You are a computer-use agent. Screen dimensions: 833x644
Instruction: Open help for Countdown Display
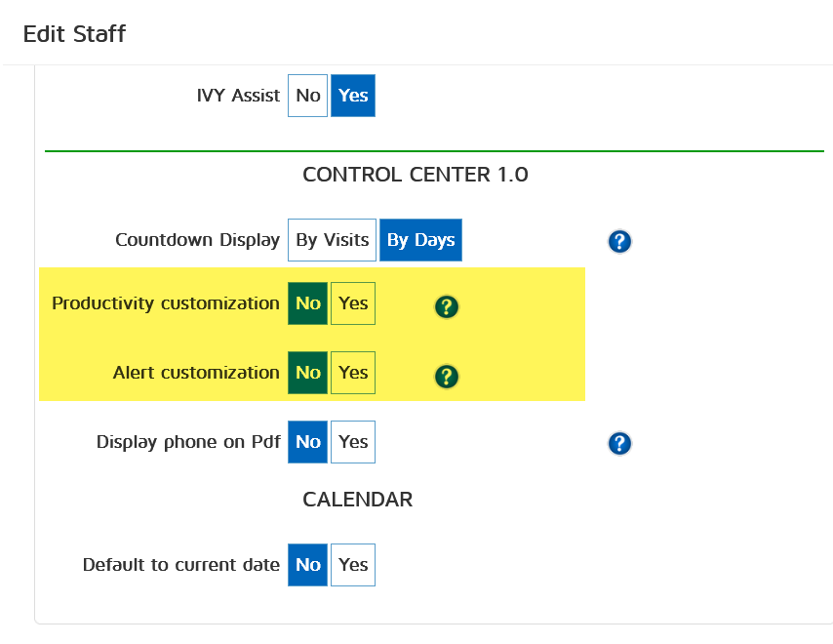619,242
